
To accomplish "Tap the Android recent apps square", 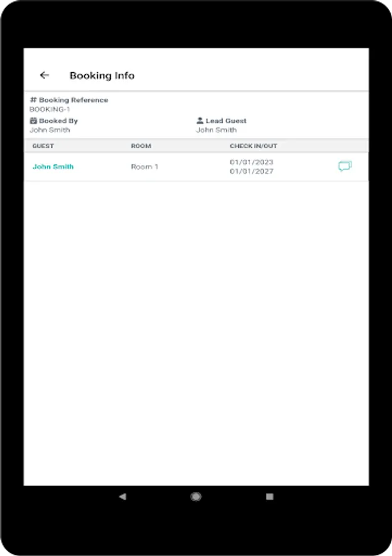I will click(269, 497).
